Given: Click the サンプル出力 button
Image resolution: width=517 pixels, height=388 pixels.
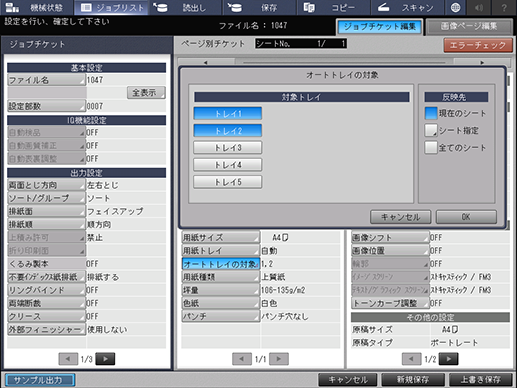Looking at the screenshot, I should pos(40,380).
